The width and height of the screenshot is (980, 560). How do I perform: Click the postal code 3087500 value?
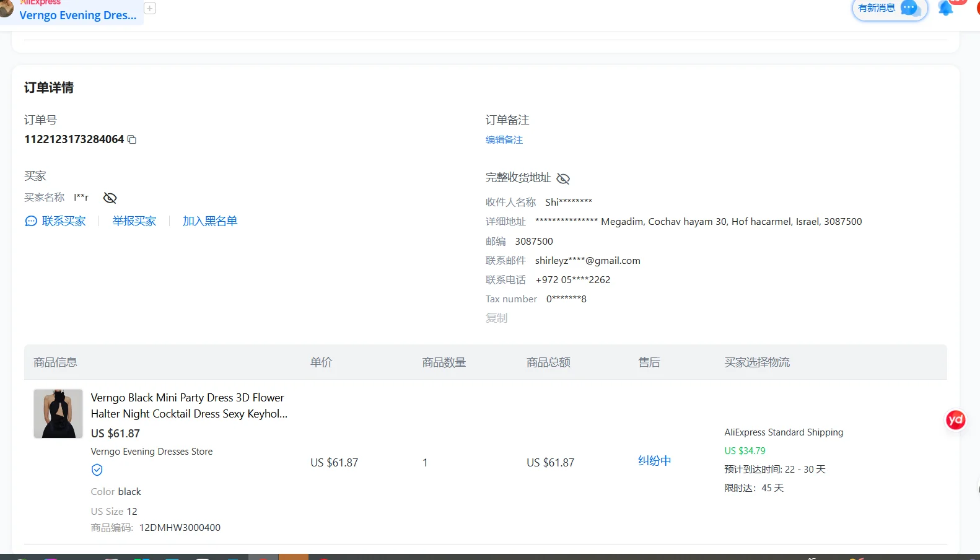point(534,242)
